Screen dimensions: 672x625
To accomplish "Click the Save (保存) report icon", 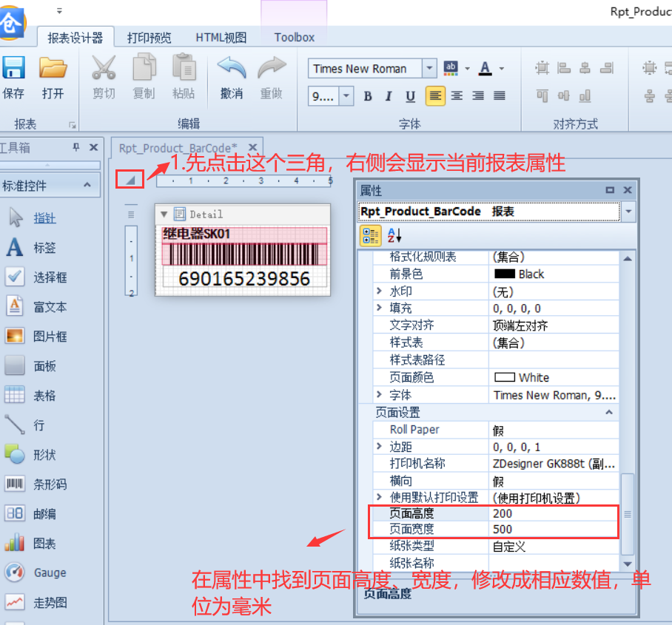I will tap(13, 68).
